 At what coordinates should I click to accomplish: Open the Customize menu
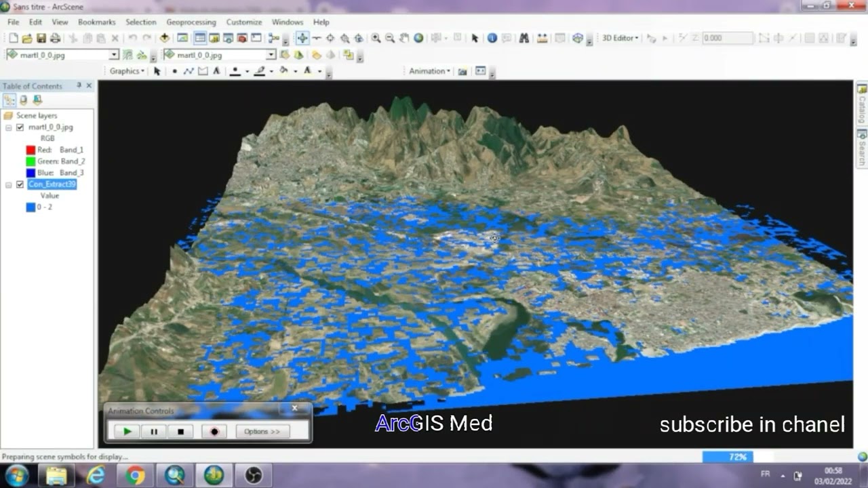pyautogui.click(x=244, y=22)
